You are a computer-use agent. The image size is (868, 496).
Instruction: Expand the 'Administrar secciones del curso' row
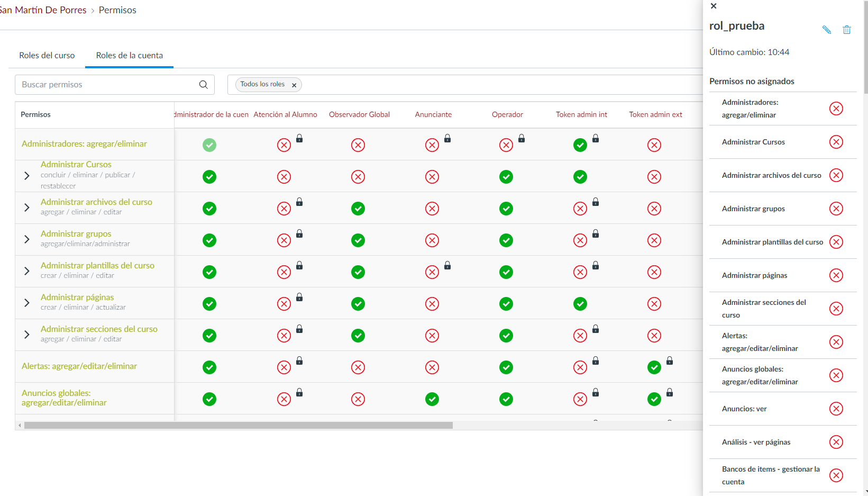tap(27, 335)
